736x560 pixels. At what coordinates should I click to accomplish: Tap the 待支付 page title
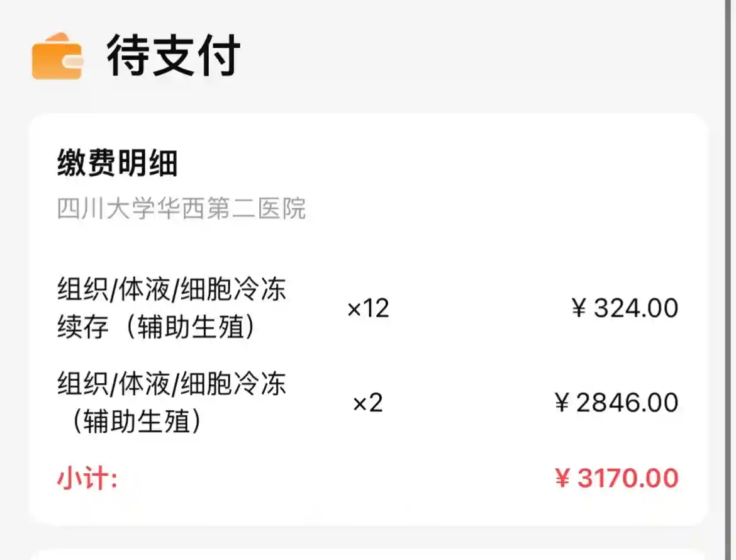point(173,57)
